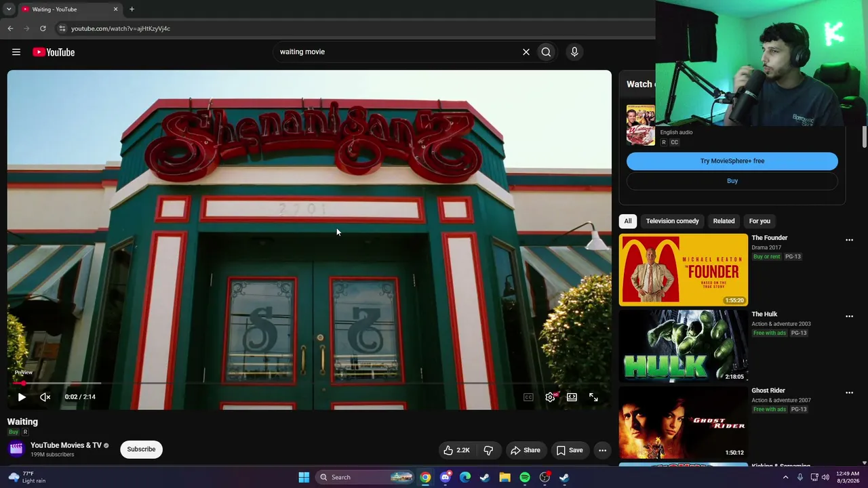Select the Television comedy filter chip
This screenshot has width=868, height=488.
coord(672,221)
